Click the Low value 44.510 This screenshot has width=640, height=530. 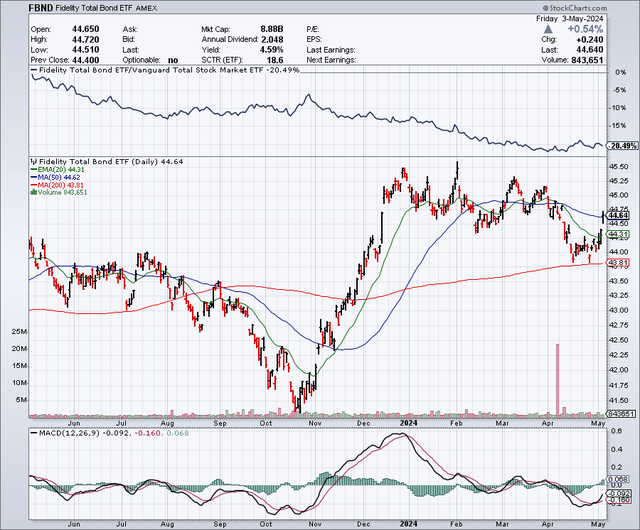point(86,49)
